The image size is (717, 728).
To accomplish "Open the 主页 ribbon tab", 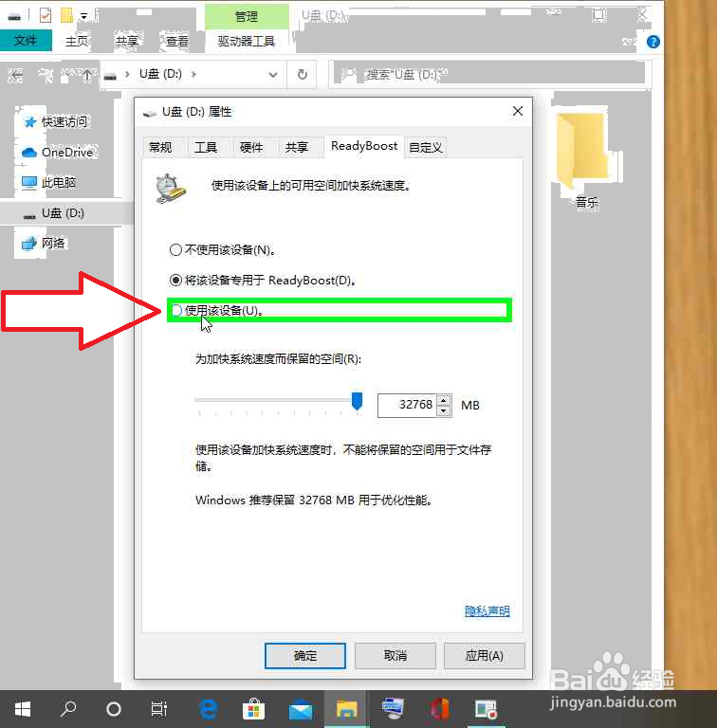I will 77,42.
